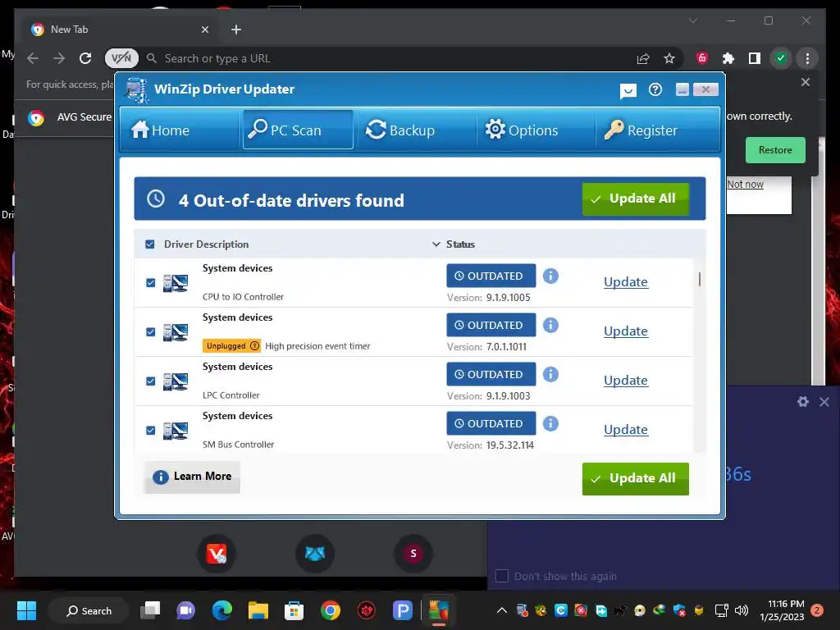
Task: Click Update link for SM Bus Controller
Action: click(x=626, y=430)
